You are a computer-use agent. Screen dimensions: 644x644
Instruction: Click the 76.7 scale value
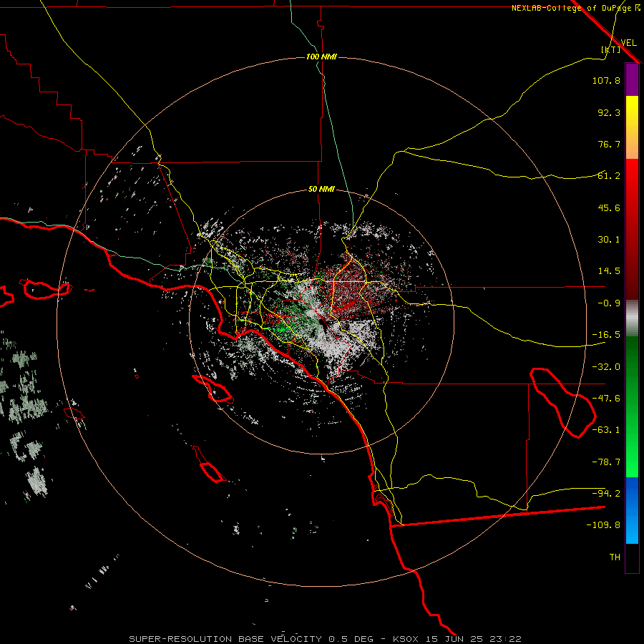(x=609, y=144)
